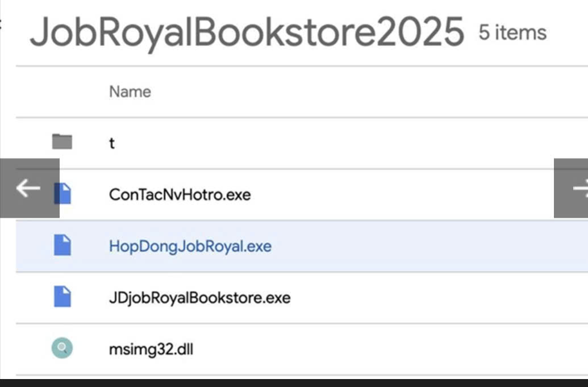Click blank area in the t folder row
The height and width of the screenshot is (387, 588).
coord(341,143)
